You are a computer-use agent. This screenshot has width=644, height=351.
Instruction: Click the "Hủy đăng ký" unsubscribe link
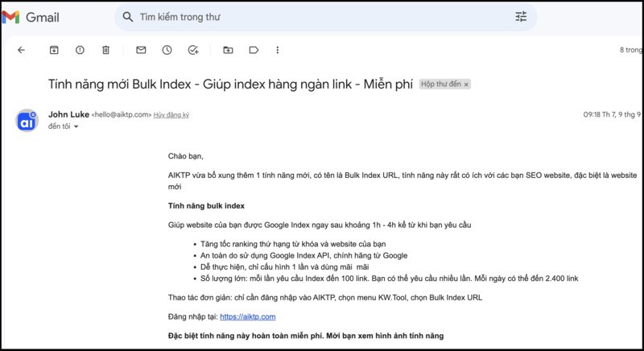(171, 115)
